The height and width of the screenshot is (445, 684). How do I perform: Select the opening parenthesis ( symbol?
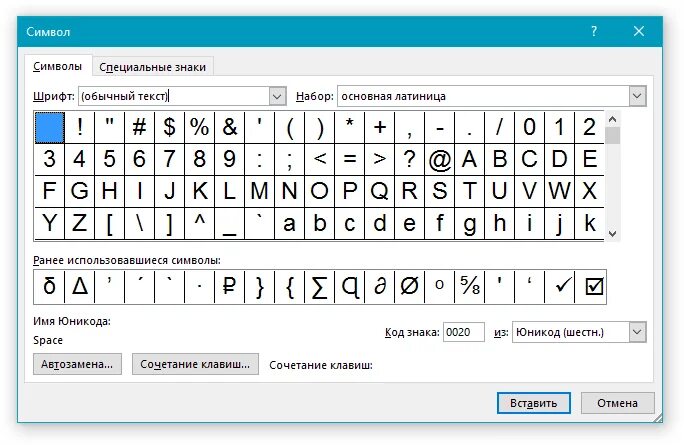[290, 127]
